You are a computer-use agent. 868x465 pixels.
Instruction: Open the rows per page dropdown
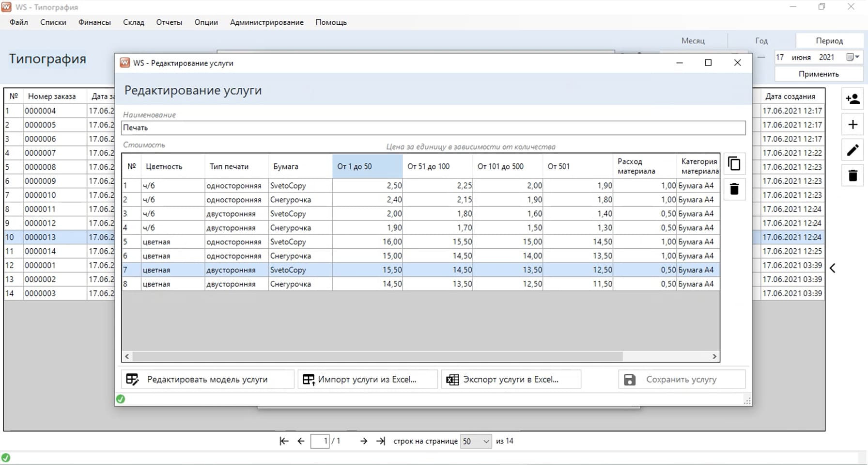pos(476,441)
